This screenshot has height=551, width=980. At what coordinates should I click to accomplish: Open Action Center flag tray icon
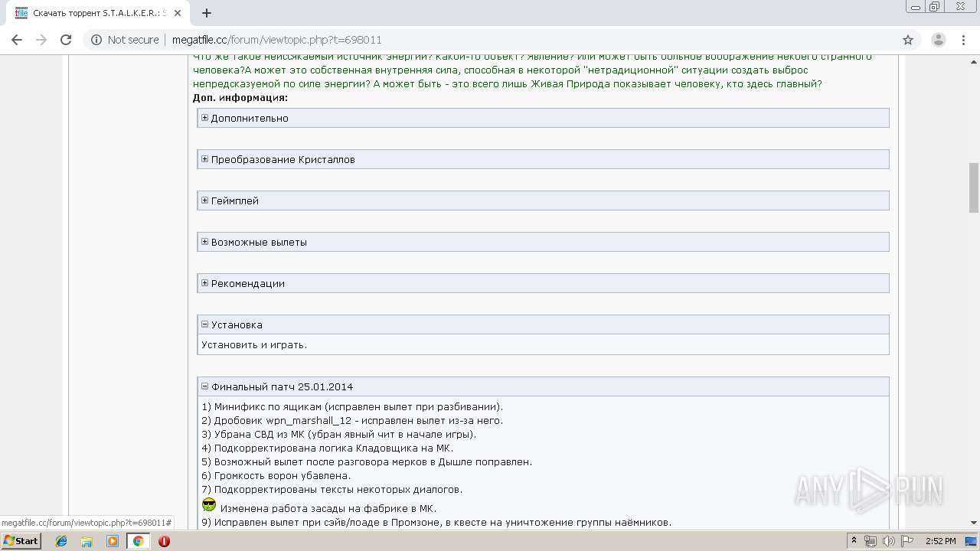point(906,541)
